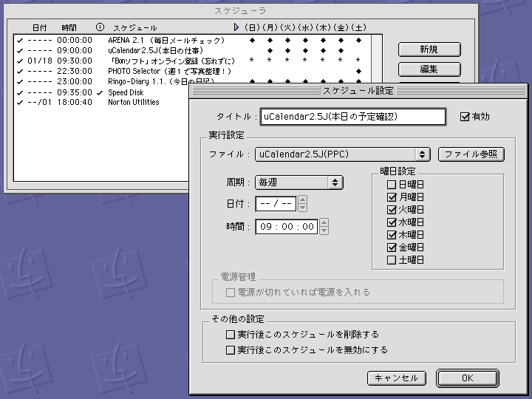Click the スケジュール設定 dialog title bar
This screenshot has height=399, width=532.
(358, 91)
